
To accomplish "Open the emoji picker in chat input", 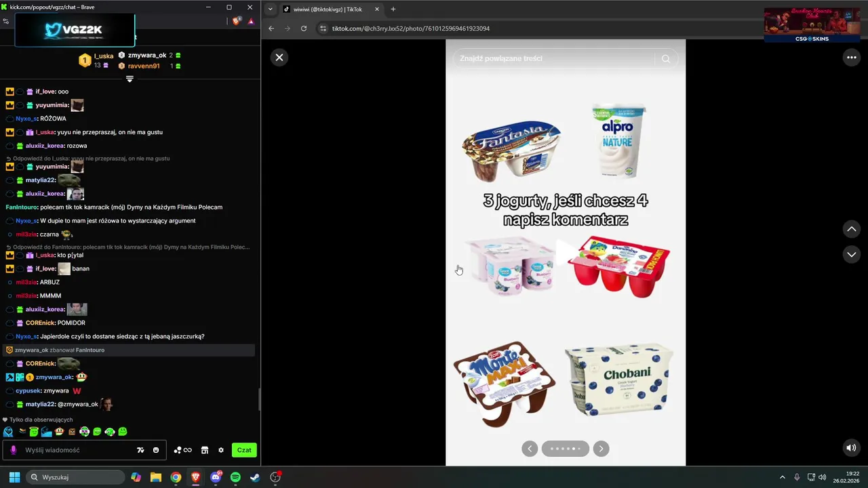I will pos(156,450).
